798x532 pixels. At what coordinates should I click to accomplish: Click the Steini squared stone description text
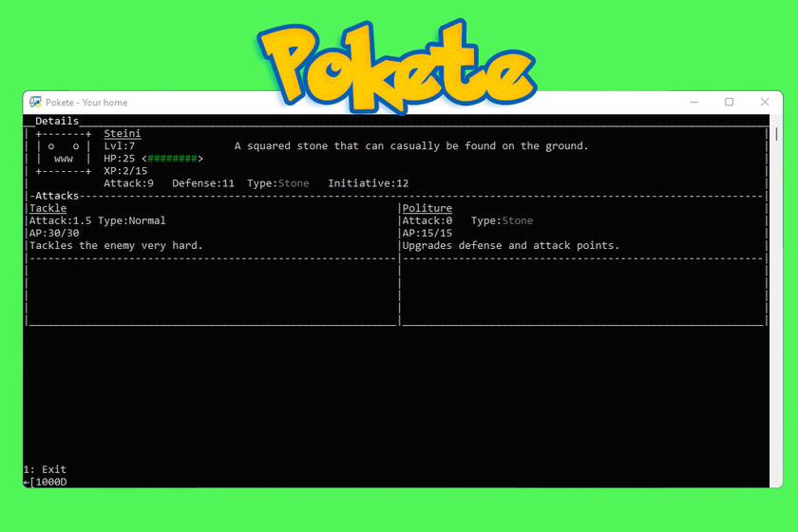pyautogui.click(x=411, y=146)
